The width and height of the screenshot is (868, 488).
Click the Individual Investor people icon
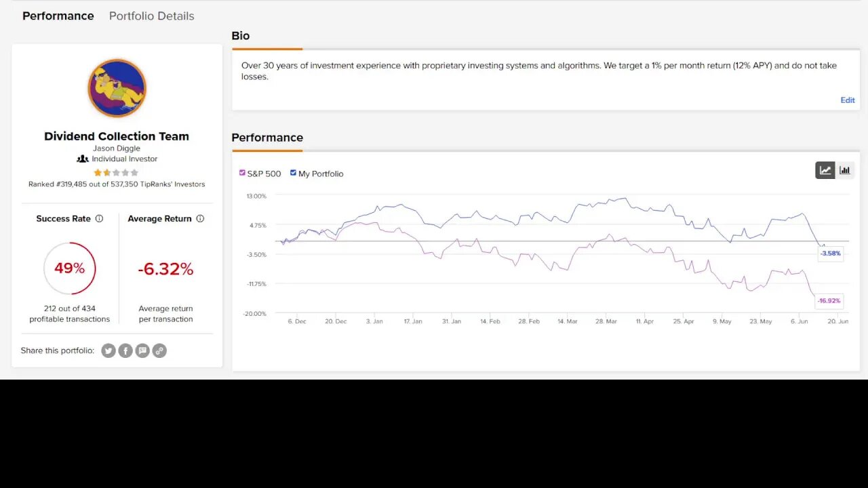(83, 159)
